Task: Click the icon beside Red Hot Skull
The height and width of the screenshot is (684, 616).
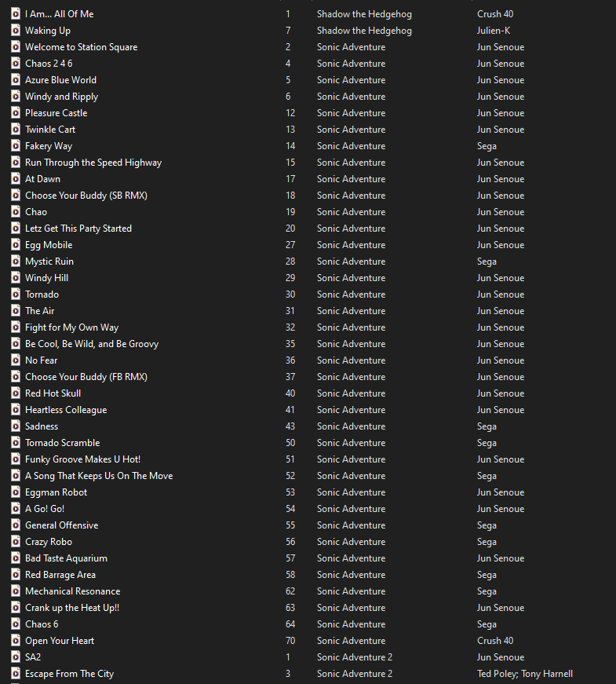Action: (x=15, y=393)
